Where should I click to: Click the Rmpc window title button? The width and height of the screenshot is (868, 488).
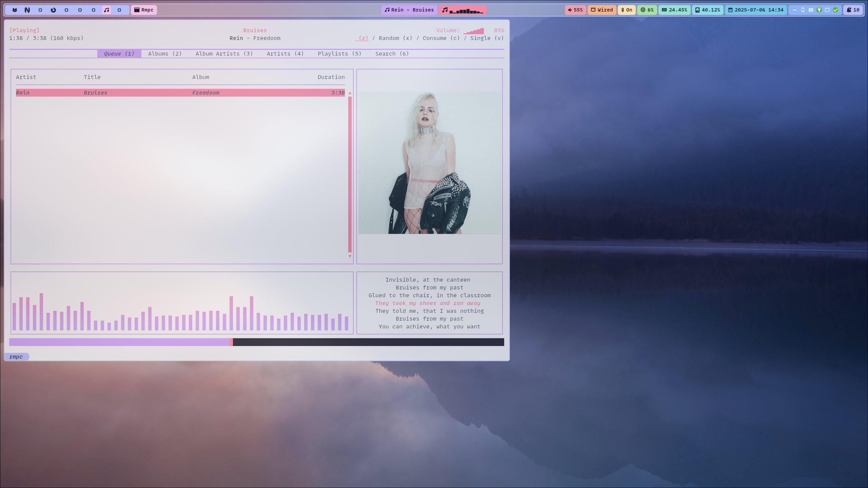144,10
